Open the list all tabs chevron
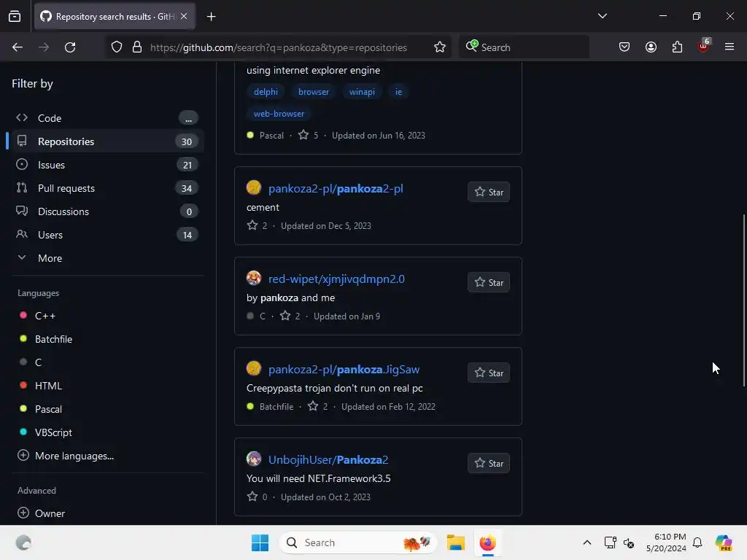 (x=602, y=16)
